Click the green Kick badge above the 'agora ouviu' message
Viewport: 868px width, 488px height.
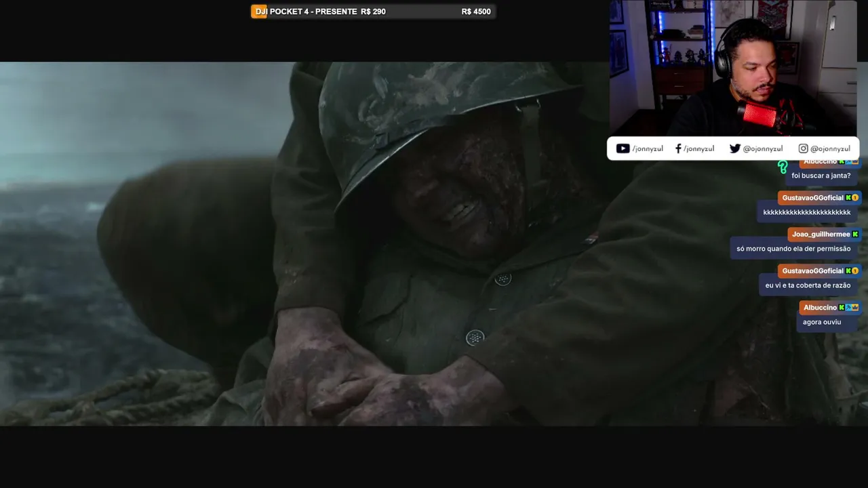[842, 308]
